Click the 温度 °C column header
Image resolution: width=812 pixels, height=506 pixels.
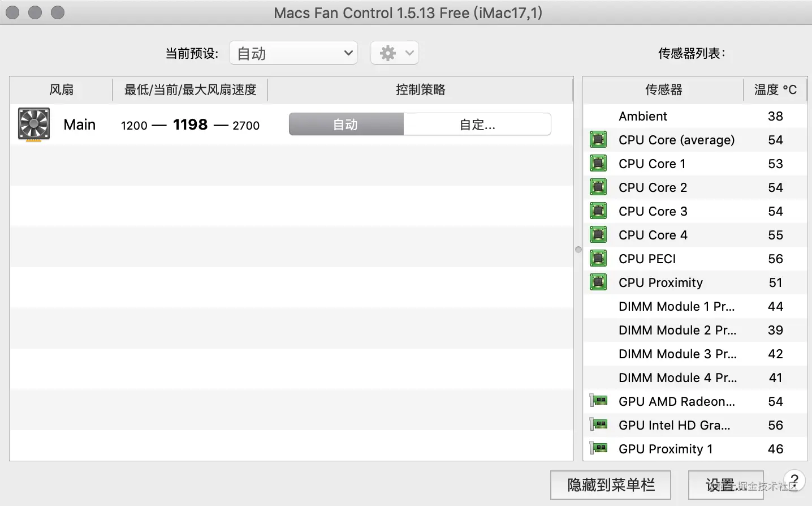tap(775, 89)
